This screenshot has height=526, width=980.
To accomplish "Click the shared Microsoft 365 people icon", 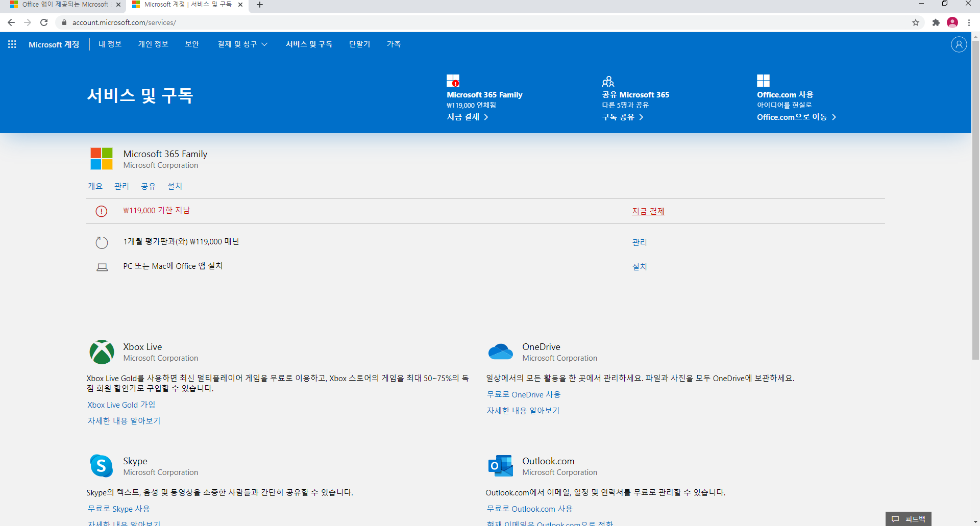I will coord(608,81).
